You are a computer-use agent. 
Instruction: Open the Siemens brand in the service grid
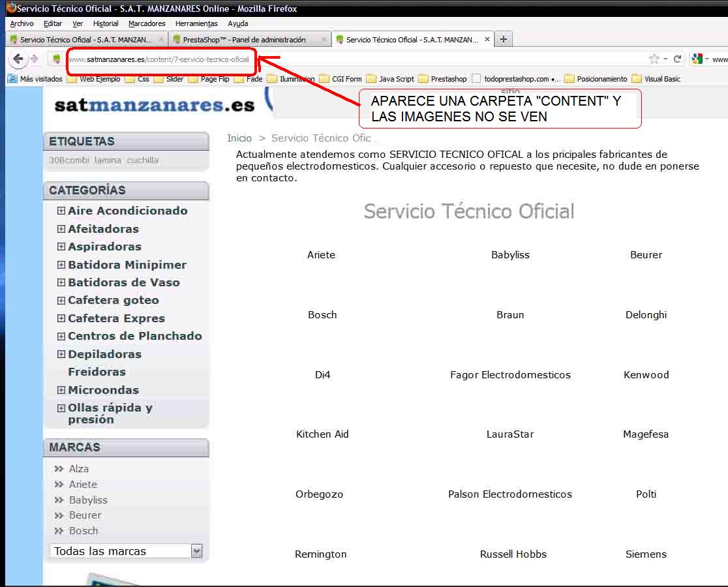646,554
